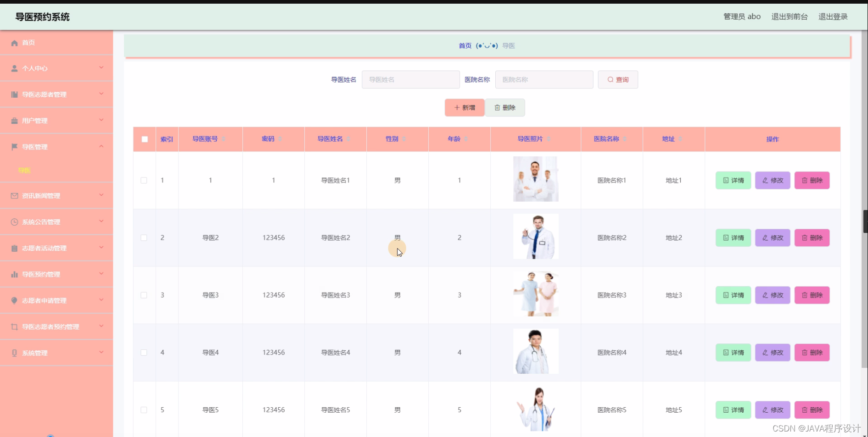Click the icon beside 导医志愿者管理

click(x=14, y=94)
